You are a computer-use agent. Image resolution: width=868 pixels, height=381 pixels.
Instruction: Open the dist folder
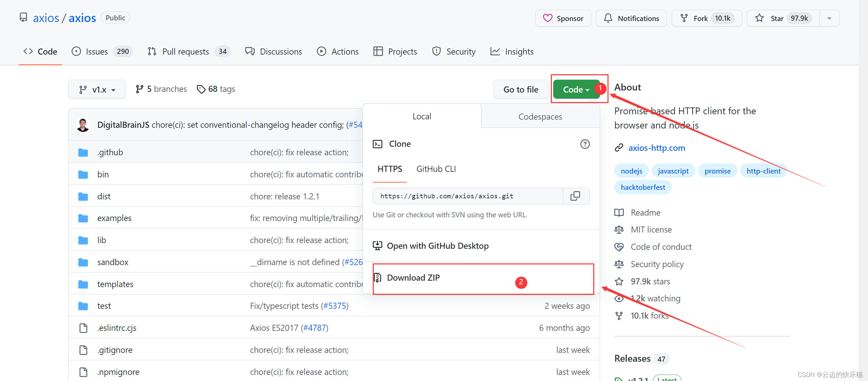coord(104,196)
